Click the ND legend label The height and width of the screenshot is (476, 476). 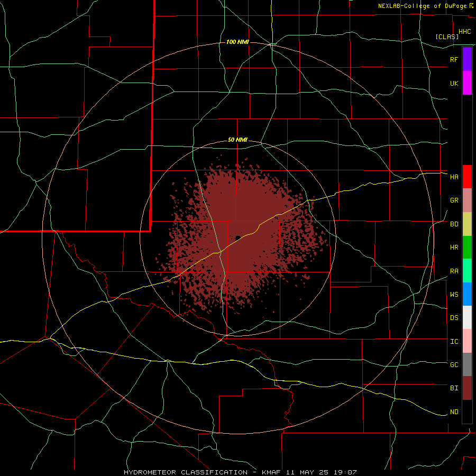tap(454, 412)
